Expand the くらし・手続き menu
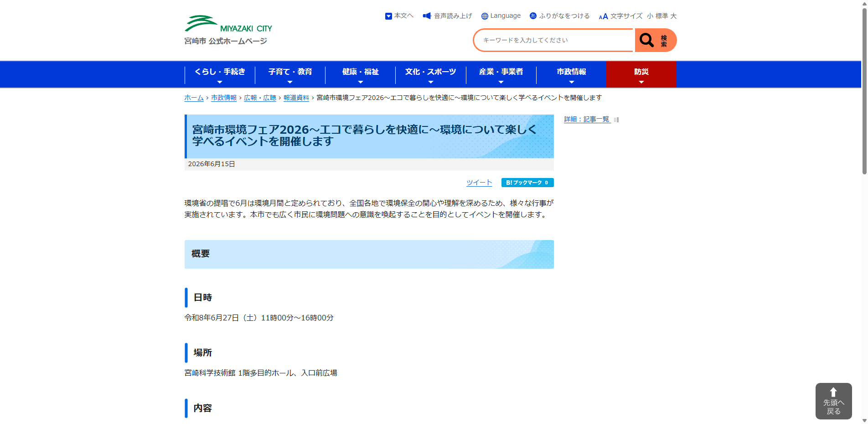The width and height of the screenshot is (868, 424). [220, 74]
